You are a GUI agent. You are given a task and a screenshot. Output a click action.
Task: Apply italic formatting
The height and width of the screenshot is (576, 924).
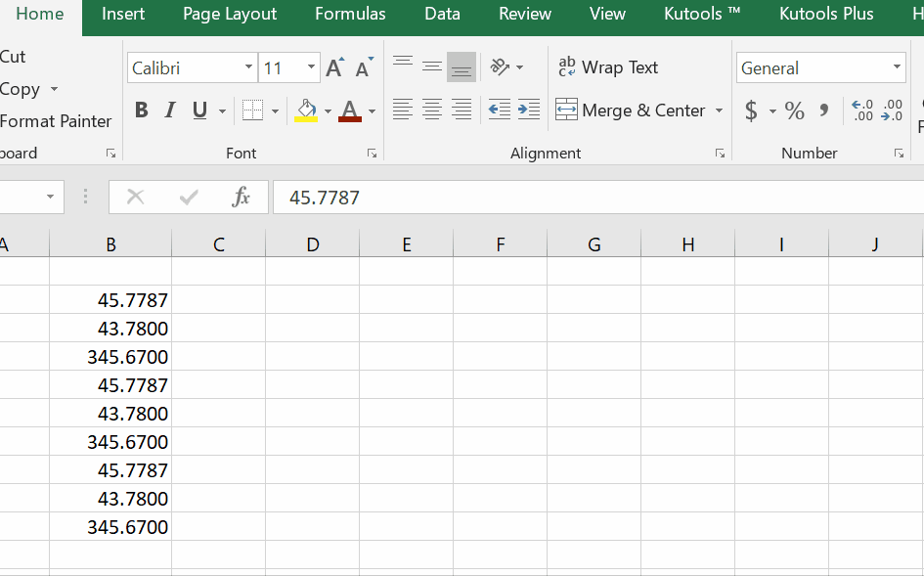(x=168, y=110)
